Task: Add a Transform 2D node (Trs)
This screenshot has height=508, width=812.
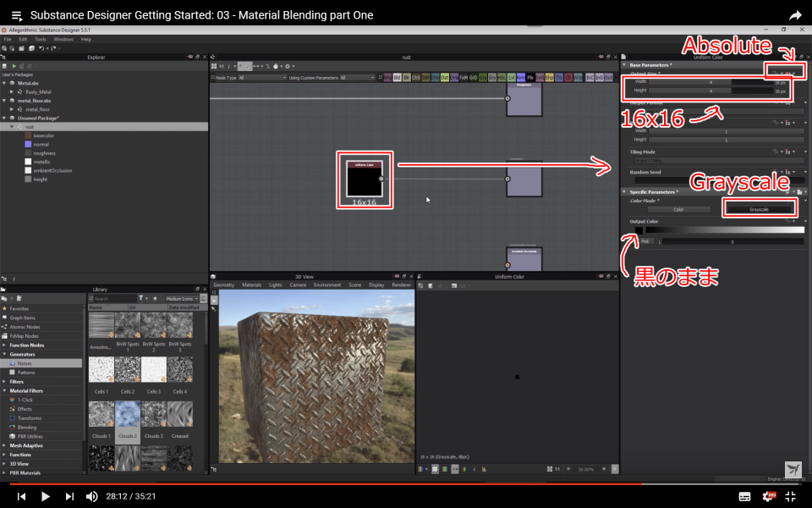Action: tap(559, 78)
